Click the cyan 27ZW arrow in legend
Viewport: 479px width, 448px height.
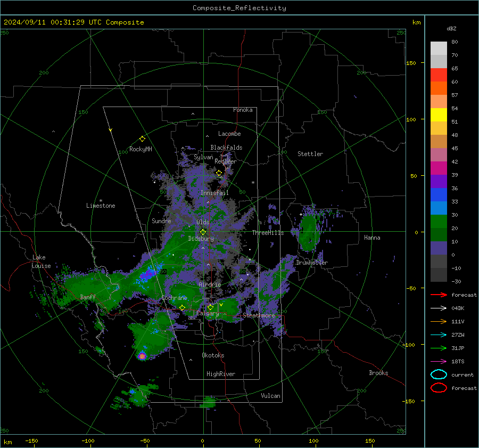[439, 335]
